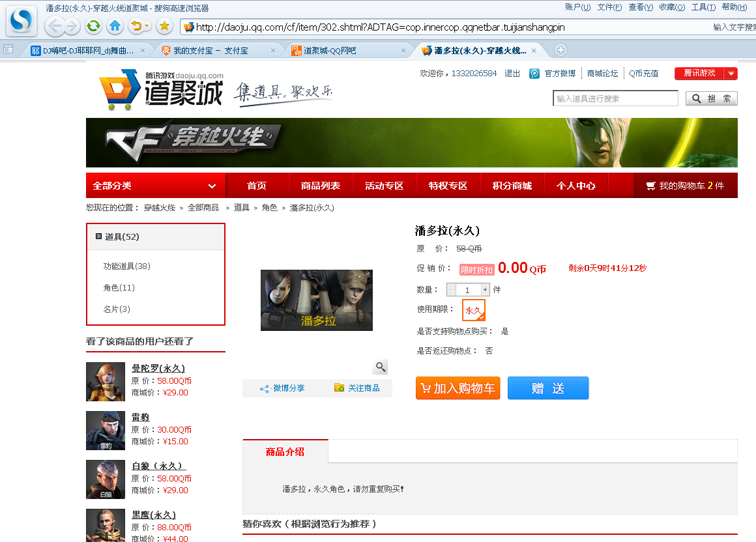Open a new tab with the plus button
The height and width of the screenshot is (542, 756).
click(560, 50)
